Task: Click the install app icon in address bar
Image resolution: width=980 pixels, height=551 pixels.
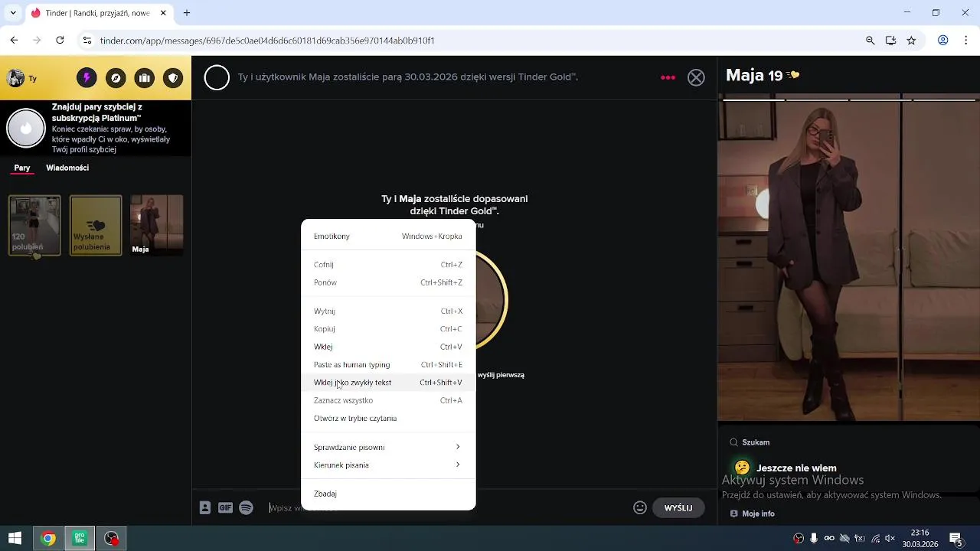Action: [890, 41]
